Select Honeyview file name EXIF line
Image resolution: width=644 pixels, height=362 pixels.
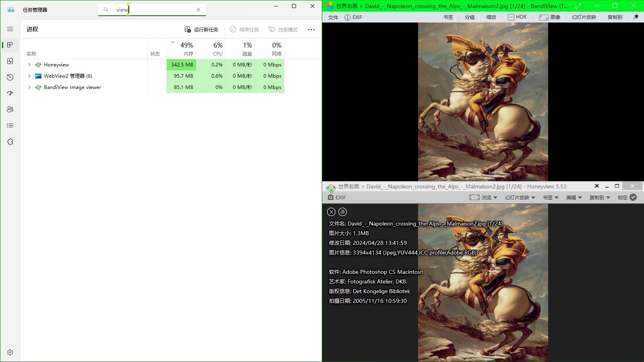tap(416, 223)
